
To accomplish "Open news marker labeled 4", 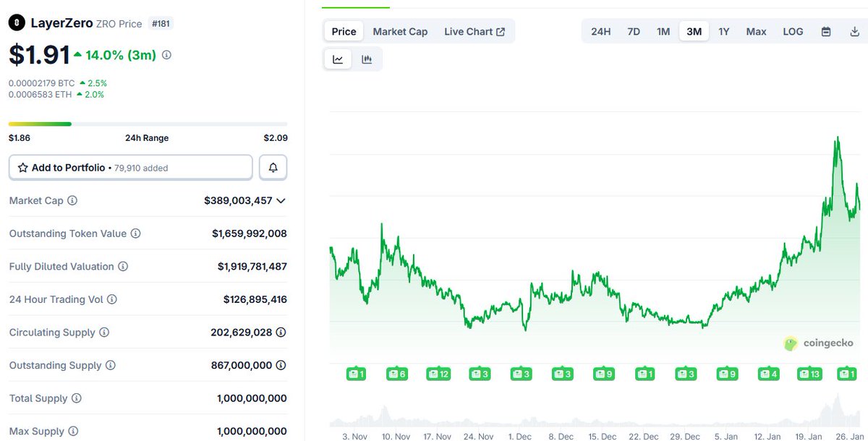I will (769, 374).
